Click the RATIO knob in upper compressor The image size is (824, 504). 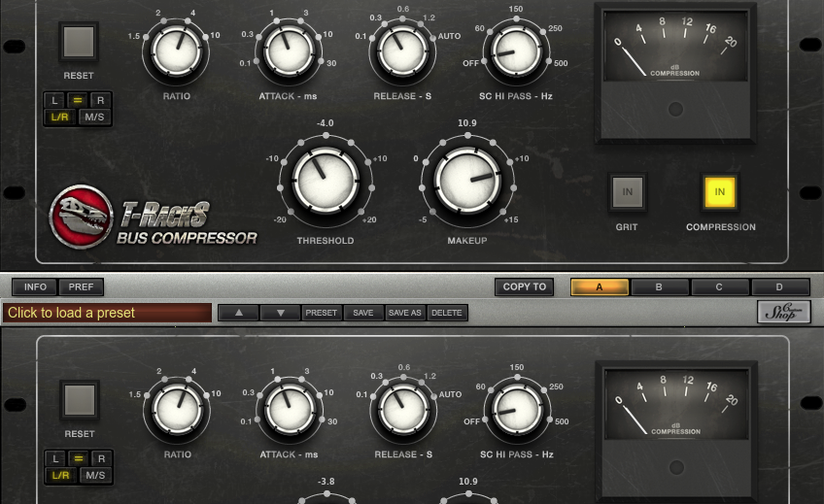(176, 51)
